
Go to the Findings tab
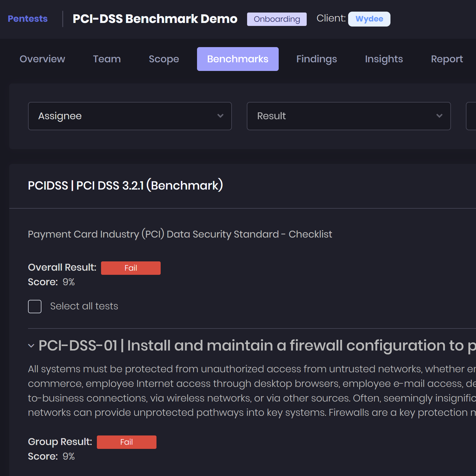[x=317, y=59]
